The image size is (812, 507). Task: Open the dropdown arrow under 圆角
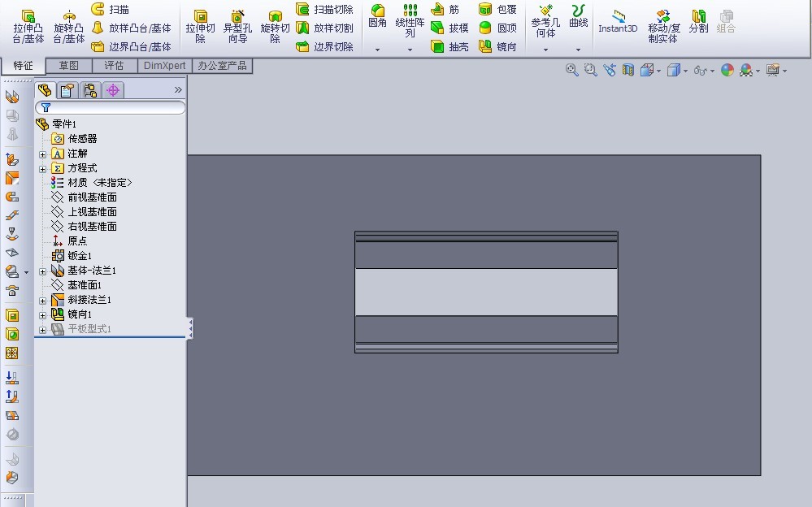coord(377,50)
